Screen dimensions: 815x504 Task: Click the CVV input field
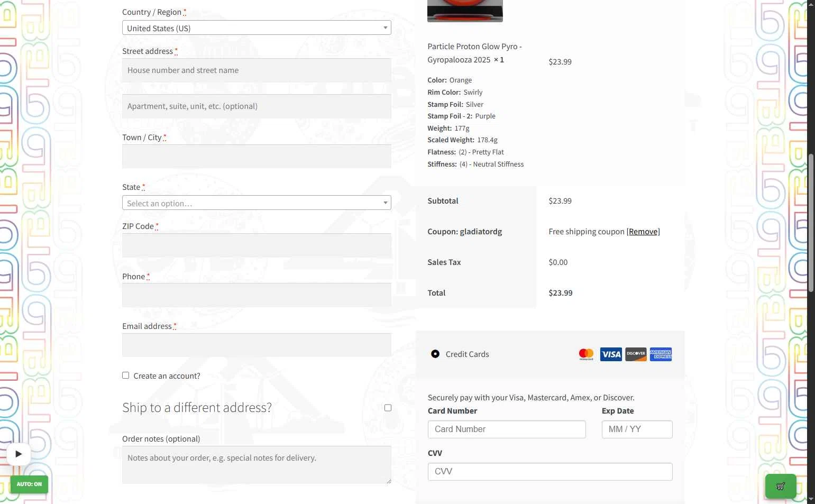click(550, 472)
